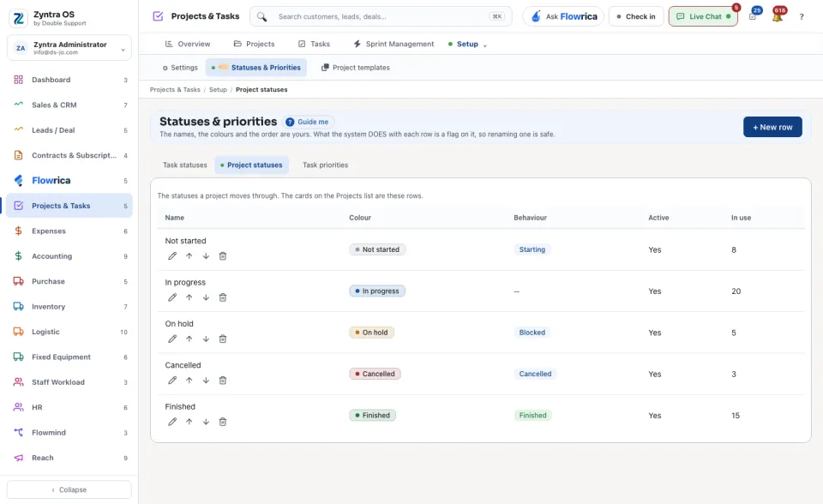Click the Not started colour badge
The image size is (823, 504).
pyautogui.click(x=377, y=249)
